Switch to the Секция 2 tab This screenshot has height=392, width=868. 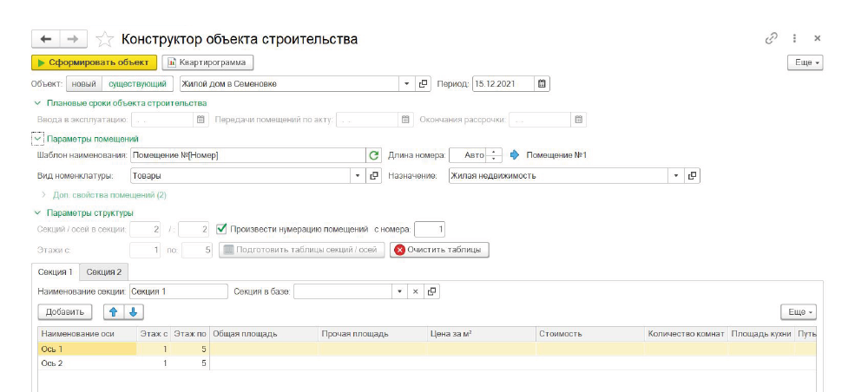pyautogui.click(x=103, y=272)
